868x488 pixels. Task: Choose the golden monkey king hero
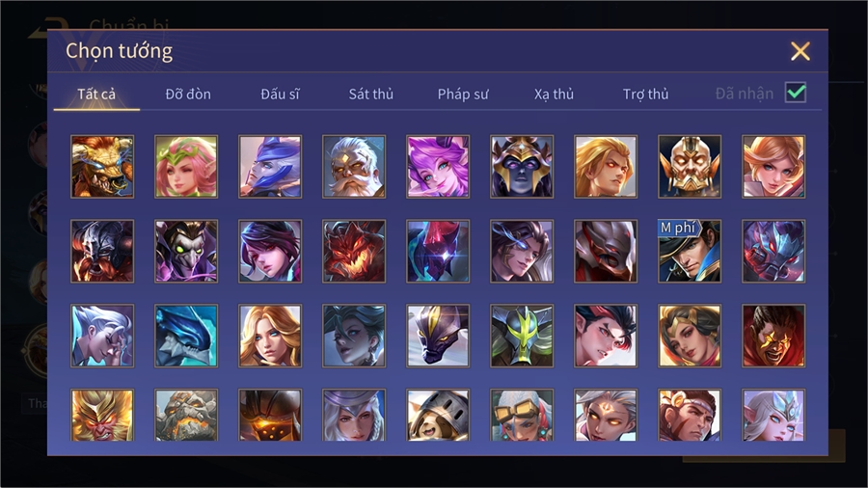pyautogui.click(x=102, y=415)
